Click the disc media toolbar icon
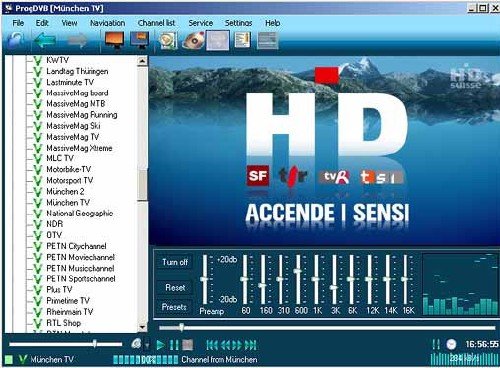The height and width of the screenshot is (368, 500). click(x=193, y=40)
